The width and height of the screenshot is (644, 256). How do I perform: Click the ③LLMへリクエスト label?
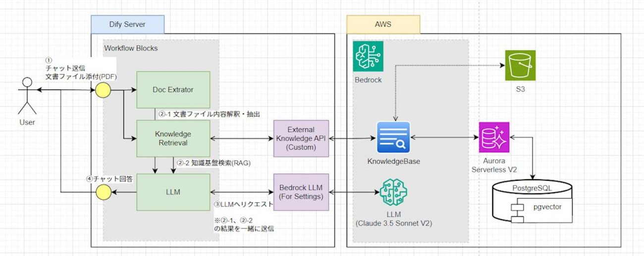click(243, 204)
